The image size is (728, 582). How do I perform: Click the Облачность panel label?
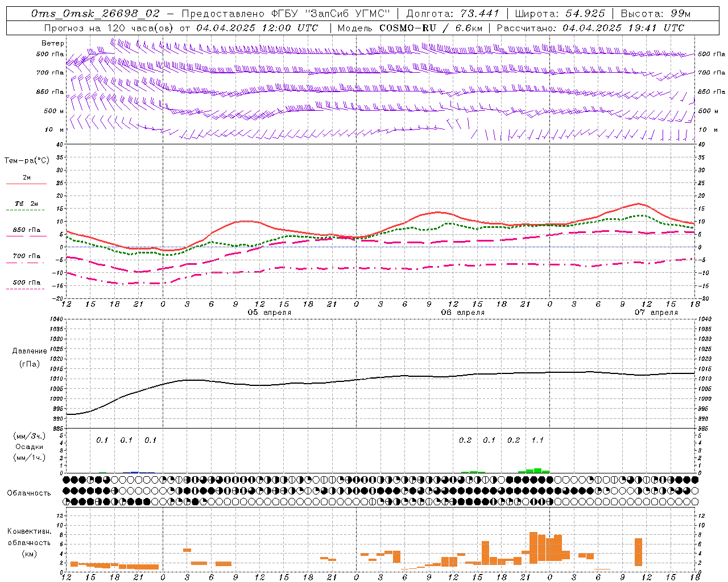click(29, 493)
